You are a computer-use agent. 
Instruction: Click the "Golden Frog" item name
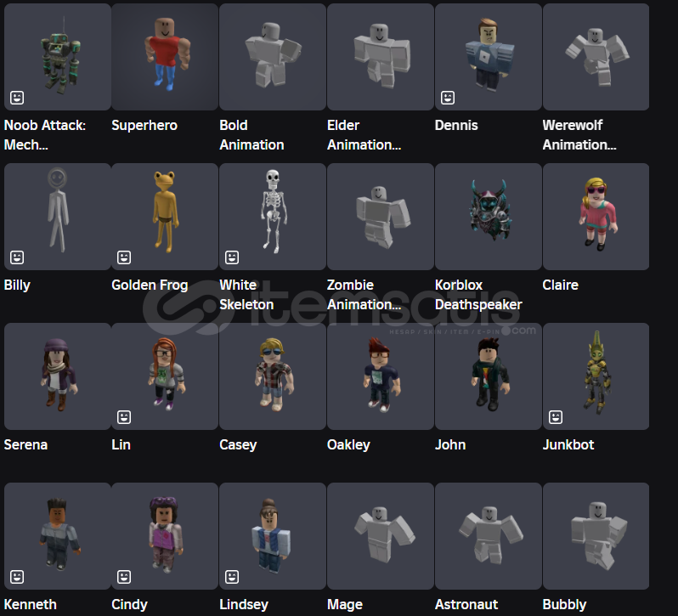tap(150, 285)
